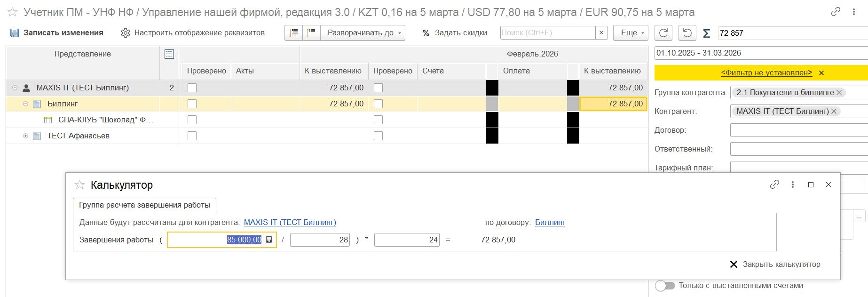
Task: Click the refresh circular arrow icon
Action: coord(663,33)
